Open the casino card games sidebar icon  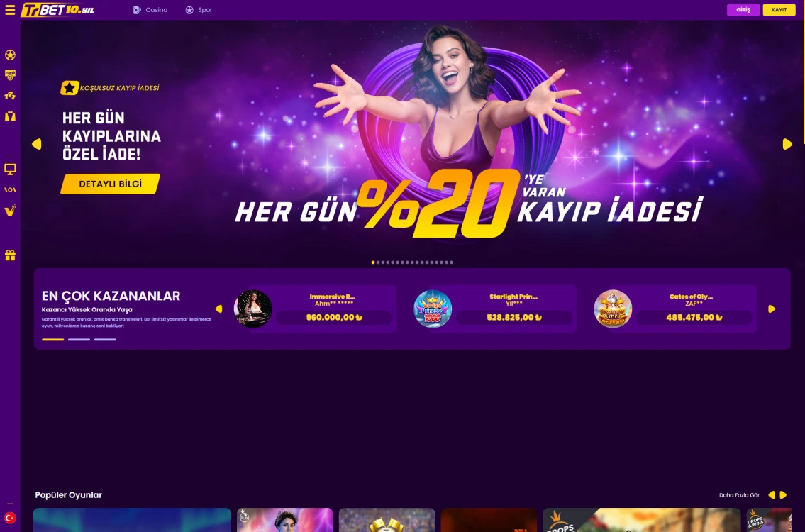10,75
